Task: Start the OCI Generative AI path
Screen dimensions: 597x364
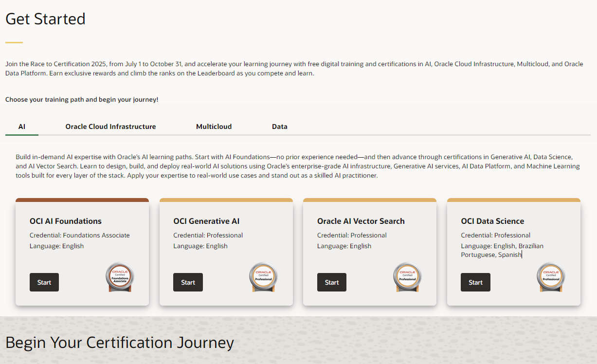Action: tap(188, 282)
